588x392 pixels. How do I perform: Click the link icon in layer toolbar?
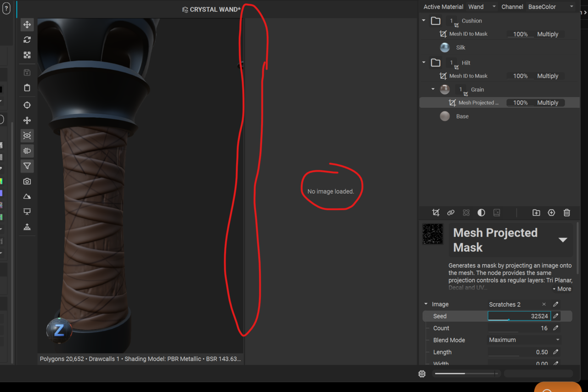[451, 213]
